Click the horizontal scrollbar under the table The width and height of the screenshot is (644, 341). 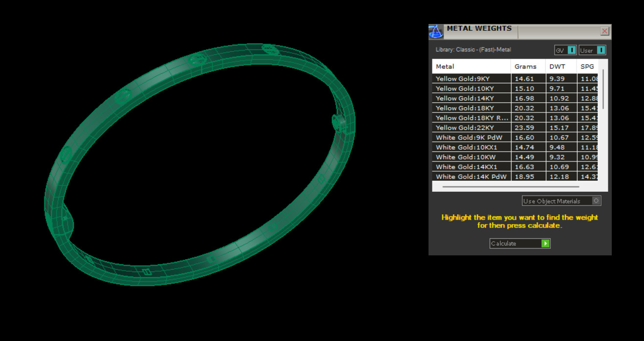tap(511, 186)
